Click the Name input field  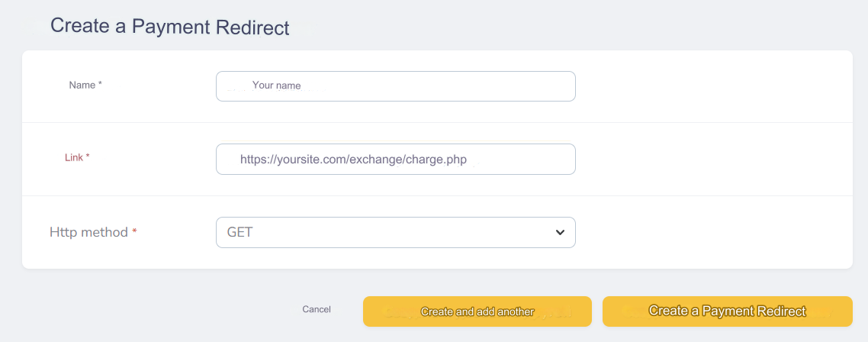click(x=395, y=86)
